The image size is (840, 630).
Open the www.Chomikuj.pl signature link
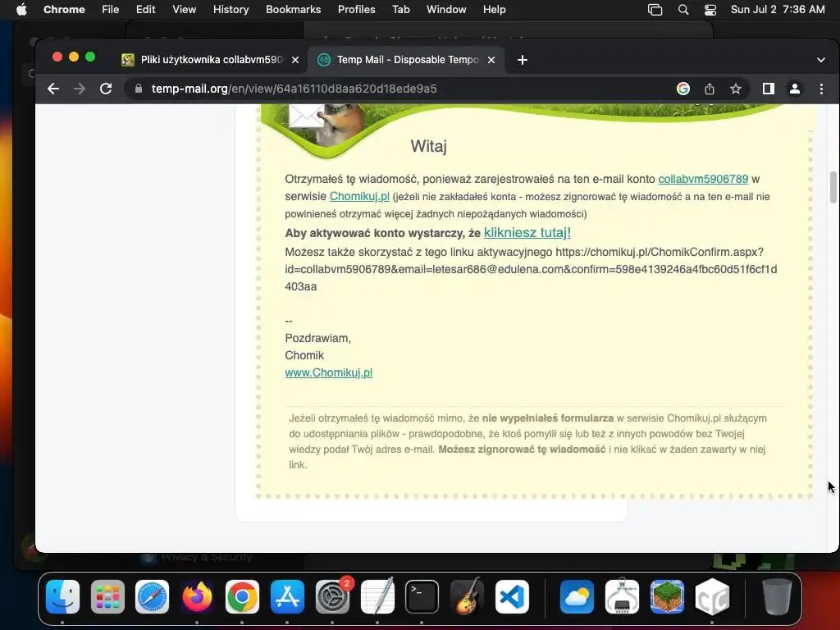coord(328,372)
